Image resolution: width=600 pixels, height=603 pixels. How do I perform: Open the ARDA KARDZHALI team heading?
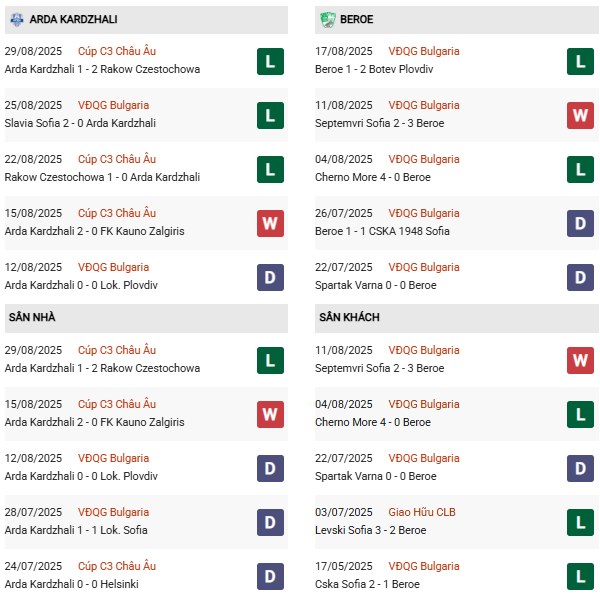(x=76, y=19)
